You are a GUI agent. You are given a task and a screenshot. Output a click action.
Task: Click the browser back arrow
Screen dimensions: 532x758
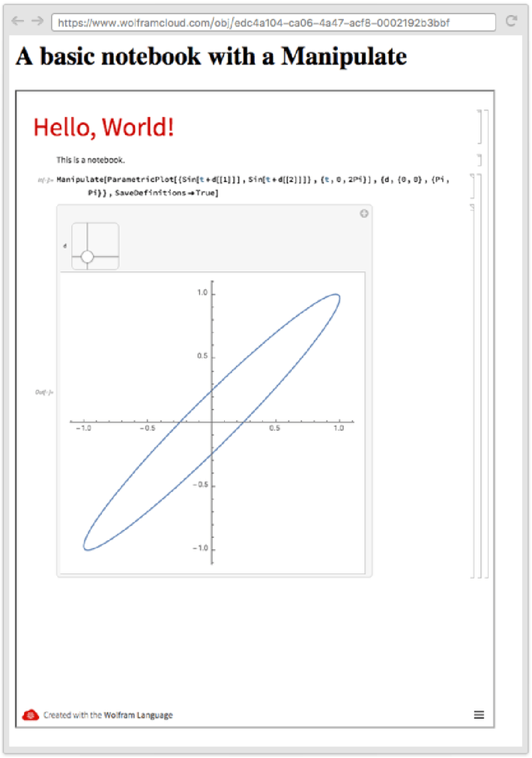point(16,22)
